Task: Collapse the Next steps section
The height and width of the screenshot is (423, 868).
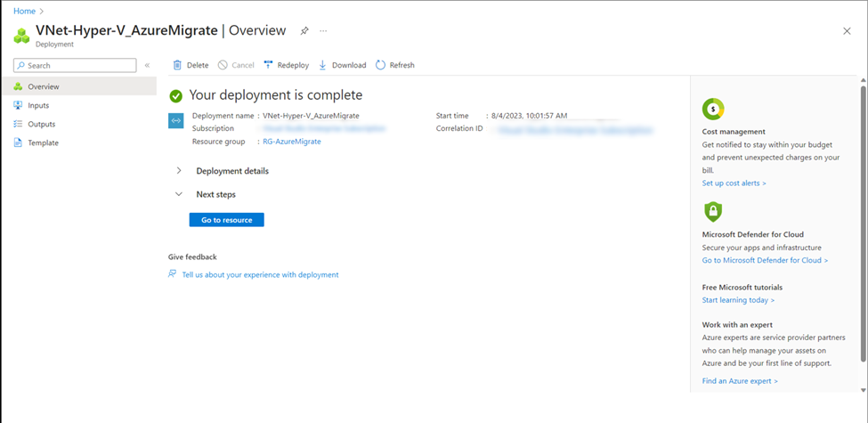Action: coord(178,194)
